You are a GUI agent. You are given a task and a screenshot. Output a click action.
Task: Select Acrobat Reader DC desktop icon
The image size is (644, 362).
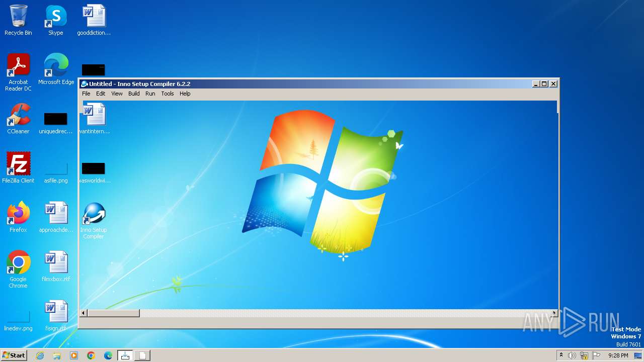18,72
